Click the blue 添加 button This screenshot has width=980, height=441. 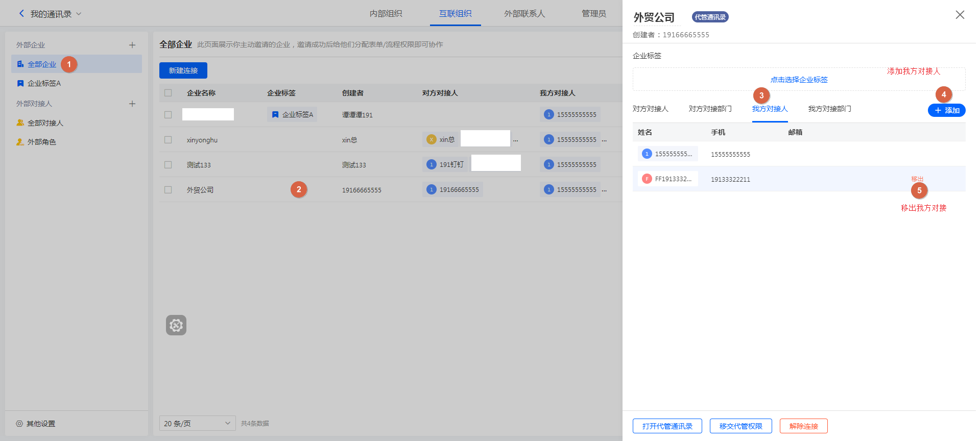[x=946, y=110]
